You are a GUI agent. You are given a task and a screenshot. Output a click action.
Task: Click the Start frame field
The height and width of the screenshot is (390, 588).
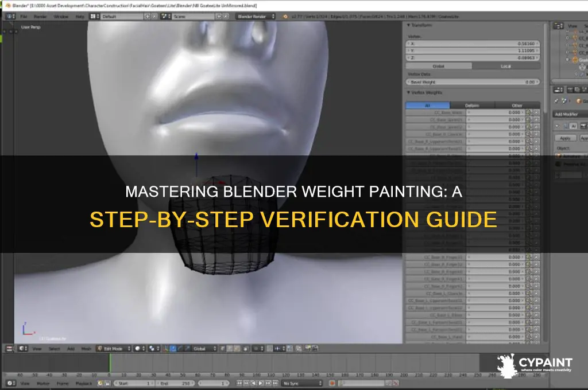[134, 384]
